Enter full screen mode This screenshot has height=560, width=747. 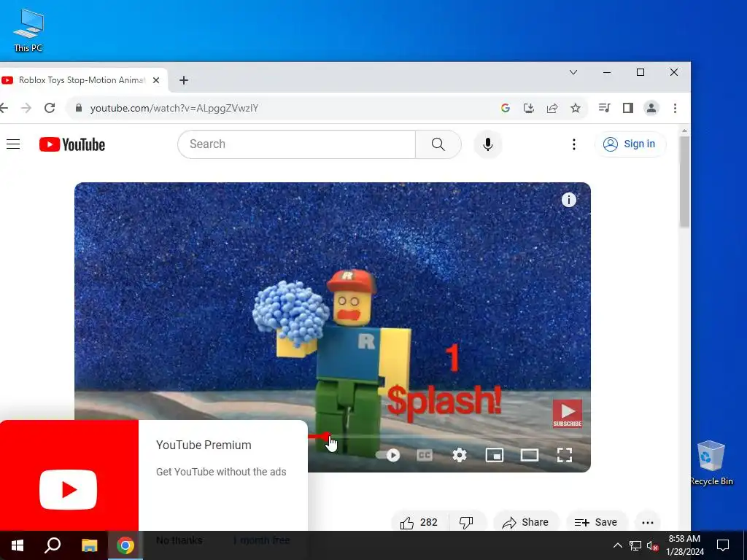tap(565, 455)
